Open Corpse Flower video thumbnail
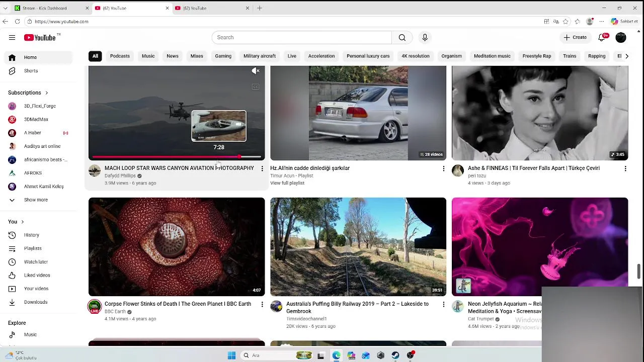The image size is (644, 362). point(177,247)
